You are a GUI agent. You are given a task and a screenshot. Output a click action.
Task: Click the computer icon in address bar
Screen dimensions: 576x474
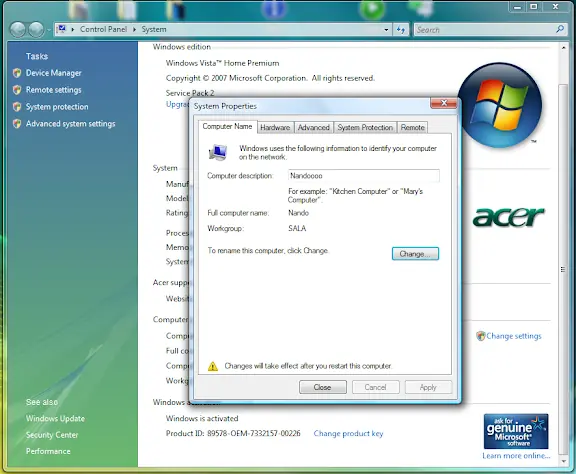coord(62,29)
